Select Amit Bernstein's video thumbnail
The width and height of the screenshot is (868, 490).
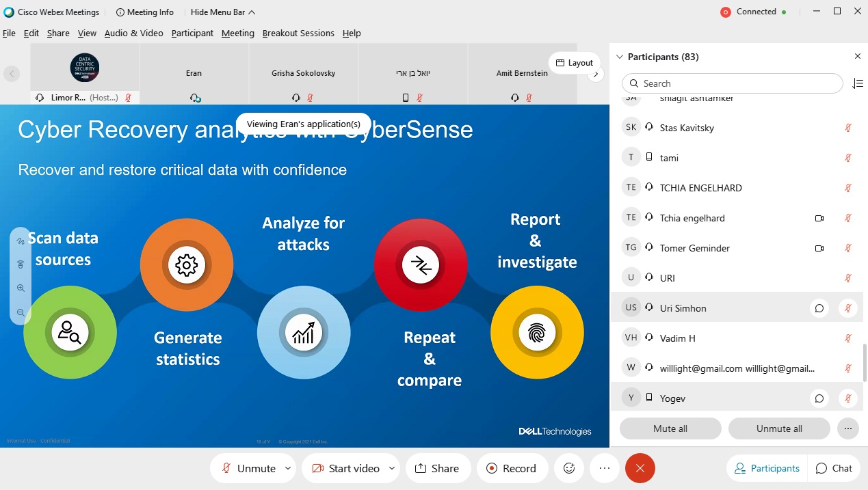pos(523,74)
